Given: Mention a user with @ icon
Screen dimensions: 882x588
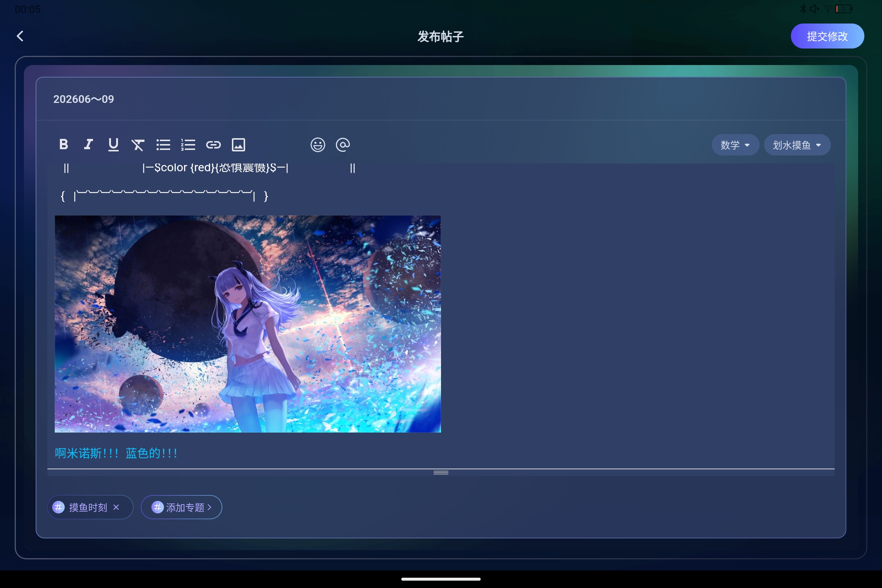Looking at the screenshot, I should pos(343,145).
